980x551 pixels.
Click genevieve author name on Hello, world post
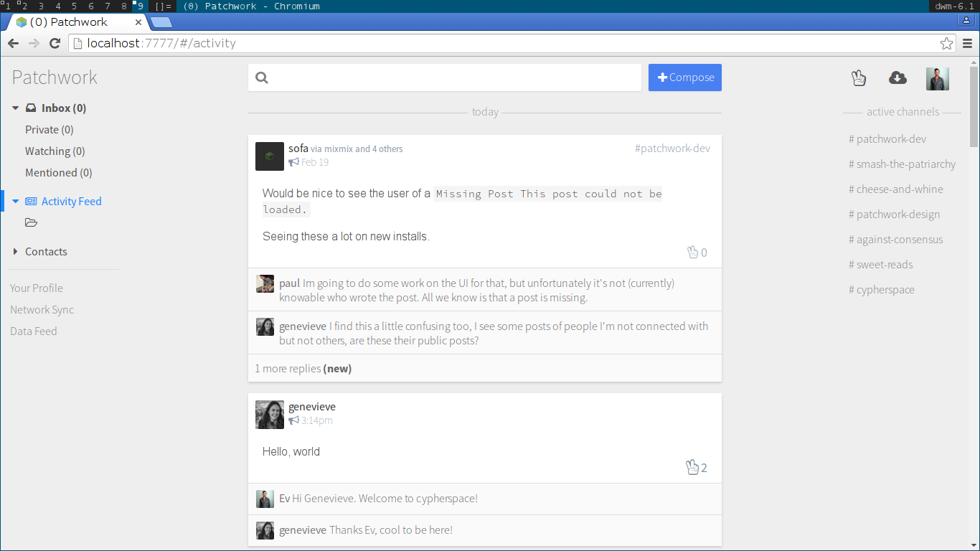pos(312,407)
